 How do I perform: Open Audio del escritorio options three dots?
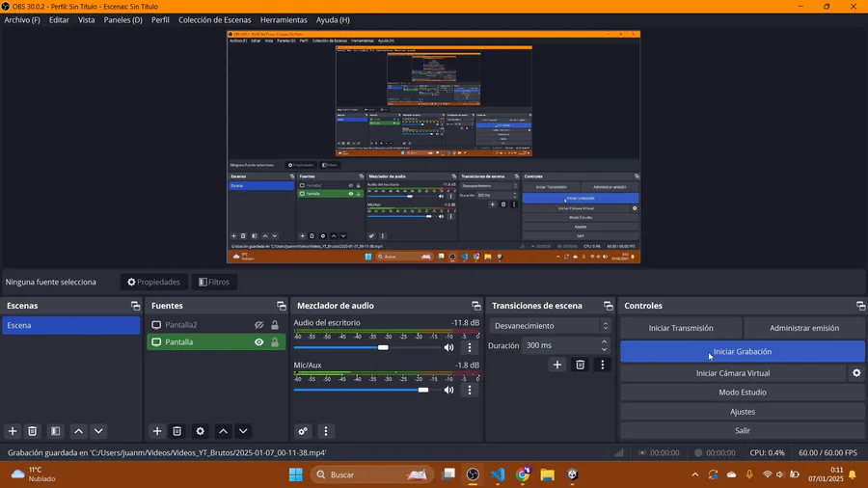tap(470, 347)
